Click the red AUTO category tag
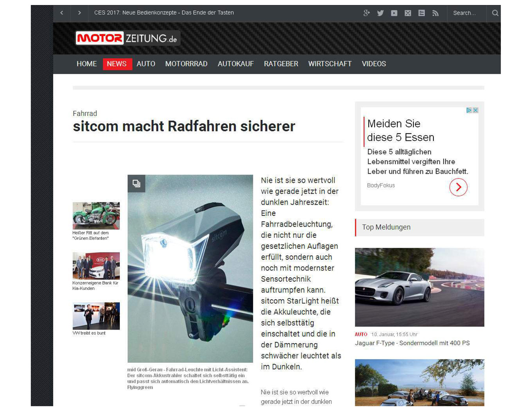Image resolution: width=523 pixels, height=420 pixels. [361, 334]
